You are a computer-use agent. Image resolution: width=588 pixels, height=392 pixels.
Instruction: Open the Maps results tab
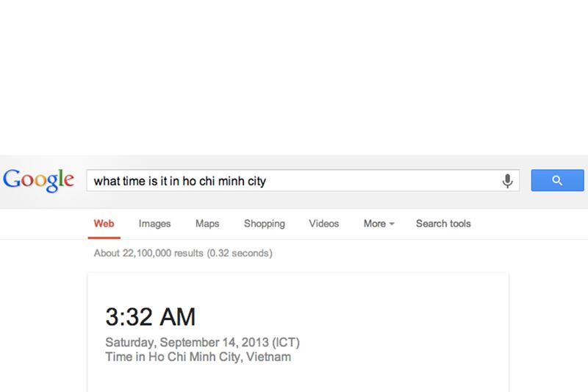[x=207, y=224]
